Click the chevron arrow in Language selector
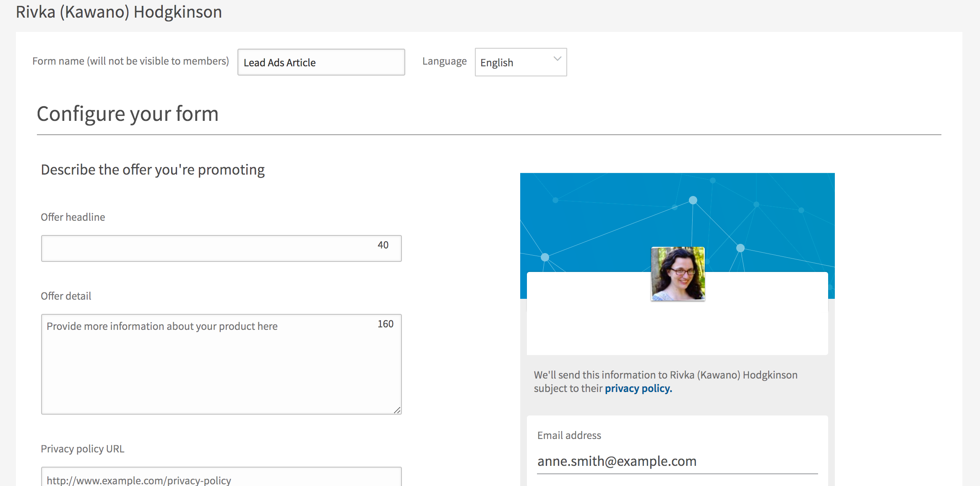The height and width of the screenshot is (486, 980). click(x=557, y=59)
